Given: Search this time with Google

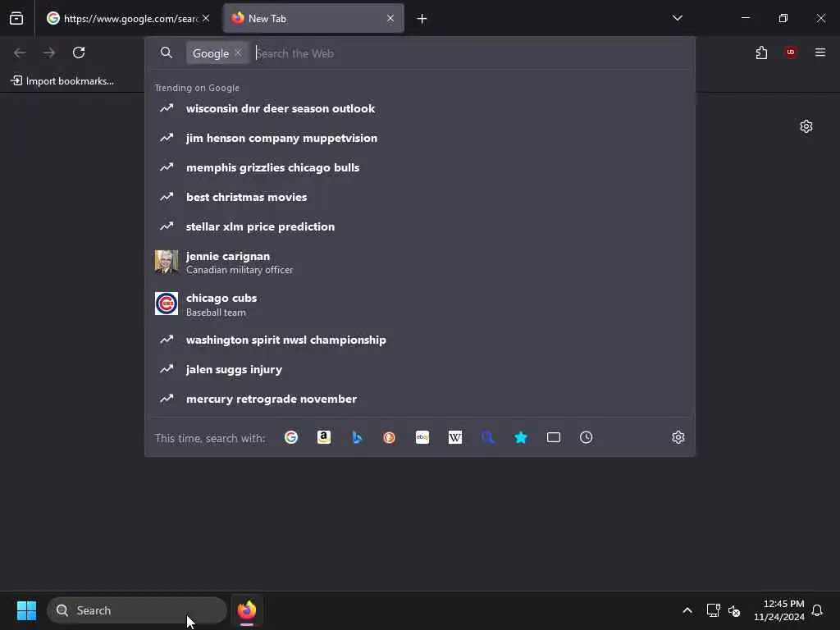Looking at the screenshot, I should point(291,438).
